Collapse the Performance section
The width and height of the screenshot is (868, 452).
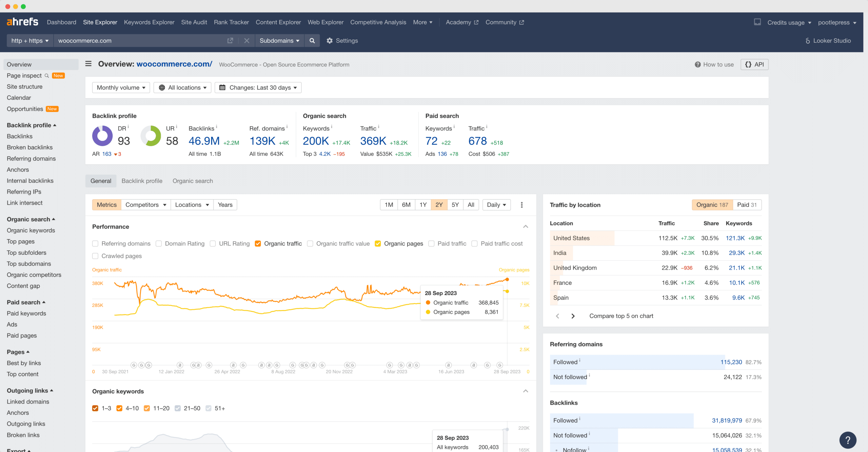526,227
